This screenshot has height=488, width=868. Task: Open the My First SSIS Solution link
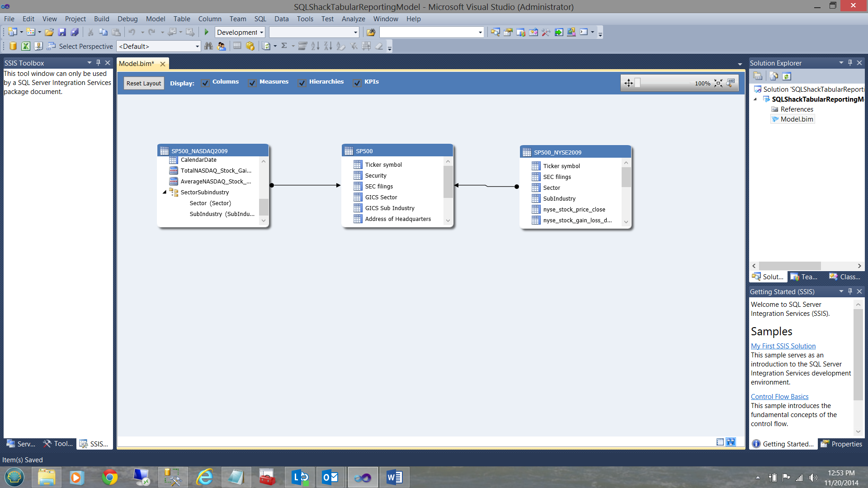(x=783, y=346)
